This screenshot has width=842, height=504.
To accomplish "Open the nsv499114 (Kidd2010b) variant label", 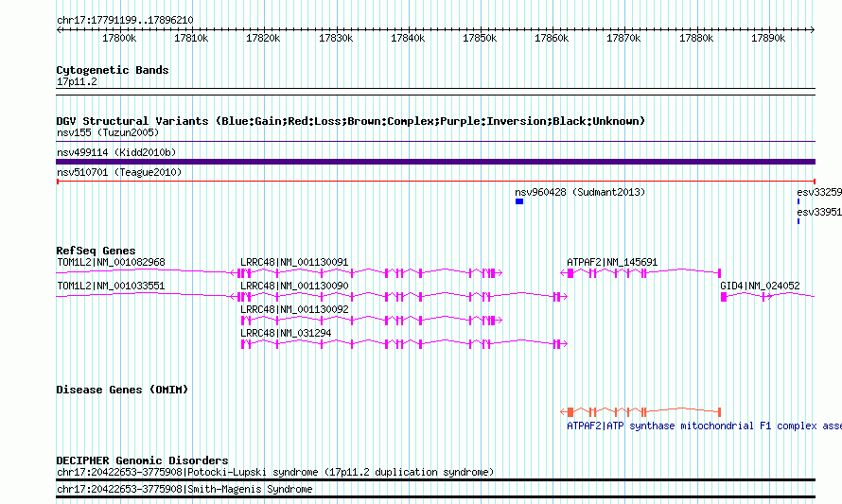I will 116,152.
